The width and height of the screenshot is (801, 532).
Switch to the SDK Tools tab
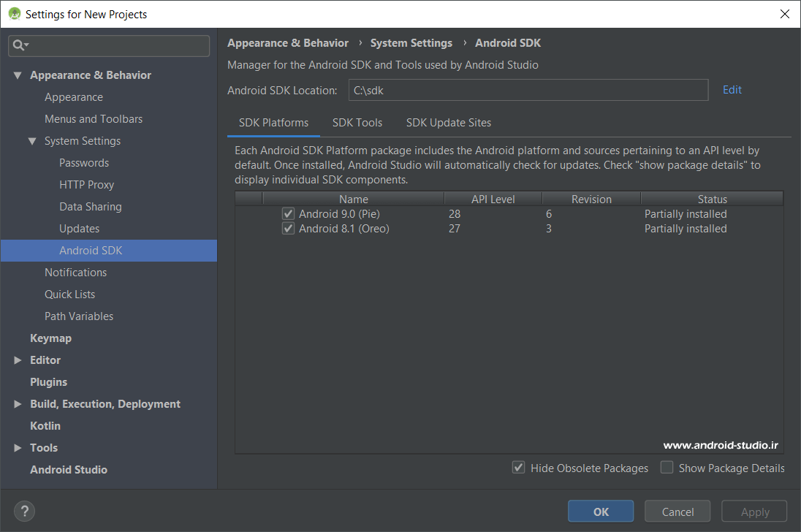click(x=357, y=123)
